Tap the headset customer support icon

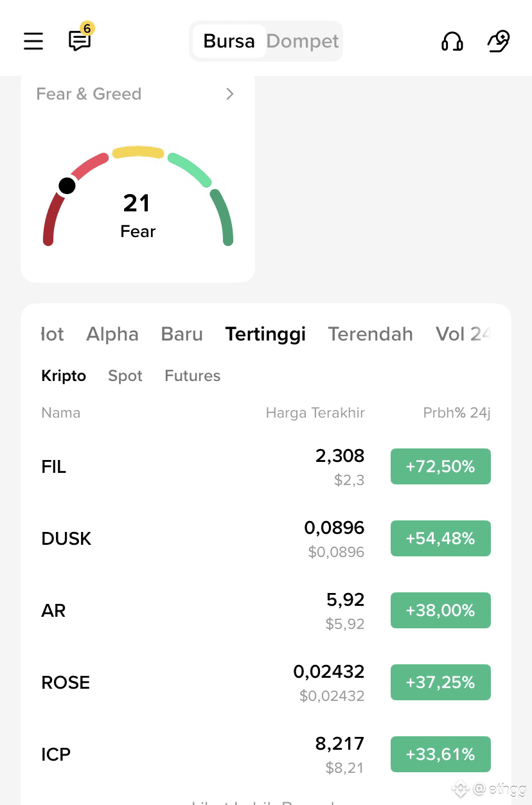(452, 42)
